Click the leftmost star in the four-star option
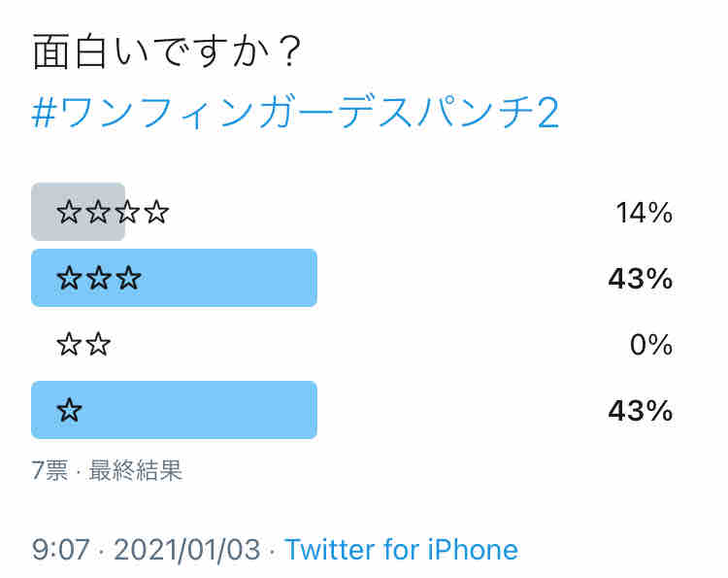 [x=69, y=213]
